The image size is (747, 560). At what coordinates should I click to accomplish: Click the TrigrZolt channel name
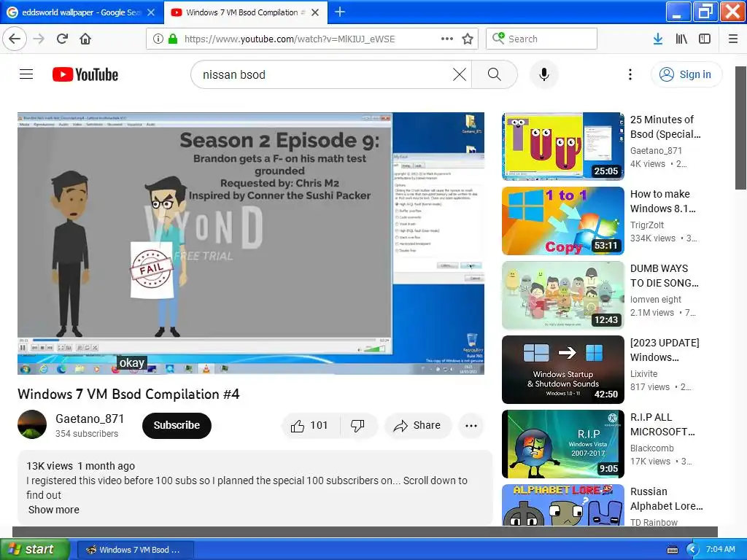[646, 225]
